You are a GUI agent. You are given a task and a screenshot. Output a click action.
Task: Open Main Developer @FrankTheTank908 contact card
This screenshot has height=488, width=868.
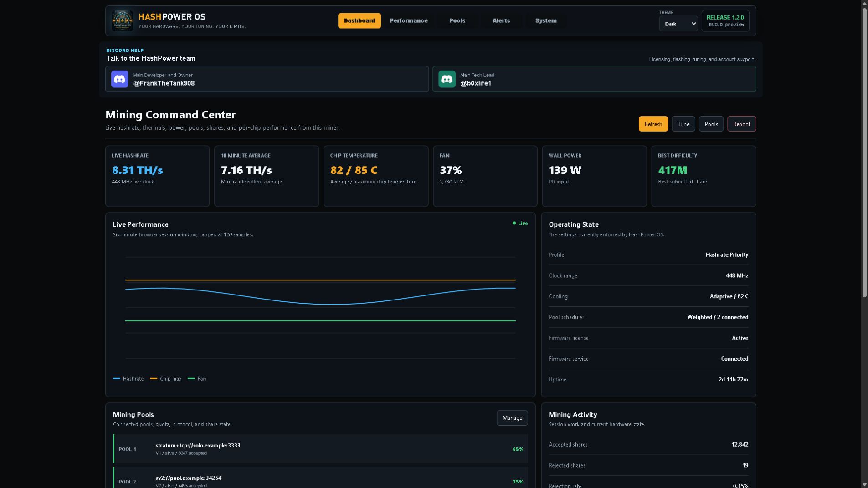pyautogui.click(x=267, y=79)
